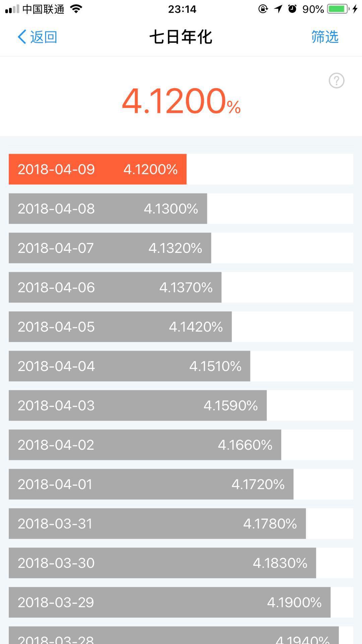The width and height of the screenshot is (362, 644).
Task: Select the 2018-04-07 rate row
Action: pyautogui.click(x=110, y=248)
